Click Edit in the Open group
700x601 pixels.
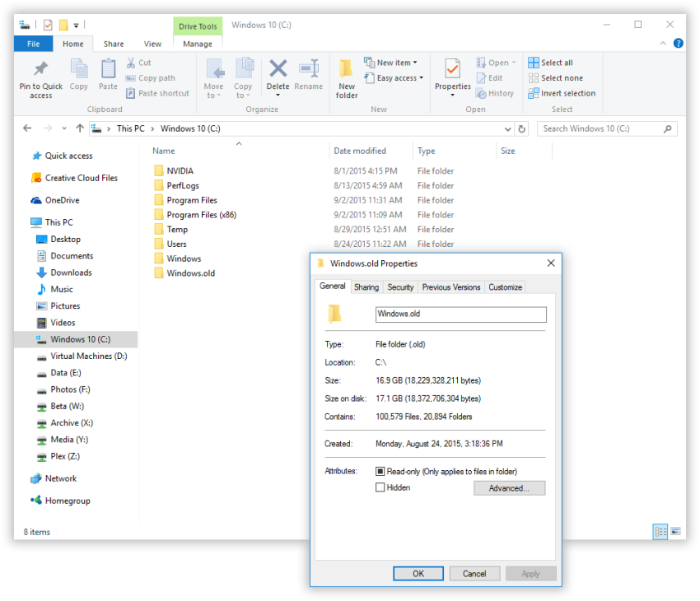pos(490,78)
